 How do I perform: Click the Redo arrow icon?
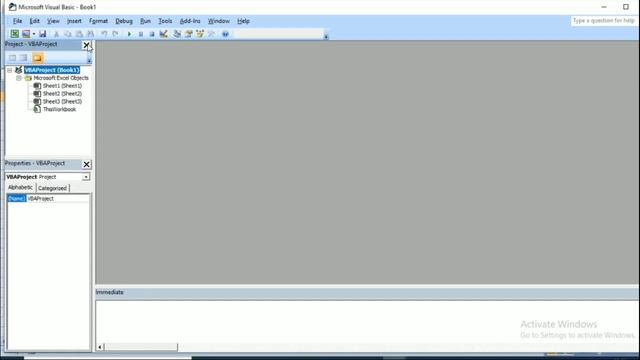coord(116,34)
